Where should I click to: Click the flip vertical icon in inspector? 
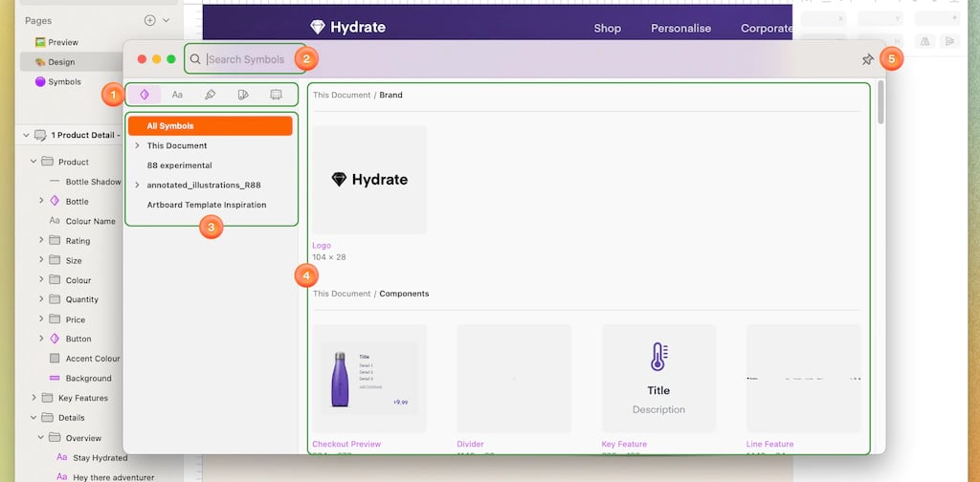pos(950,41)
